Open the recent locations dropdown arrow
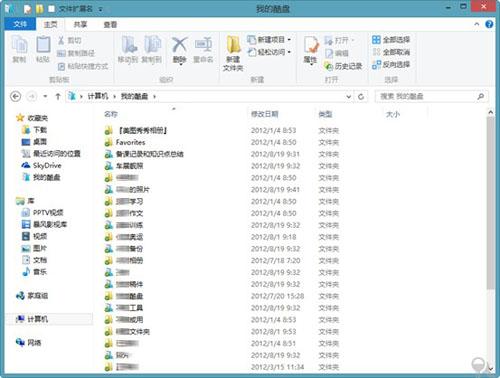 pyautogui.click(x=45, y=97)
